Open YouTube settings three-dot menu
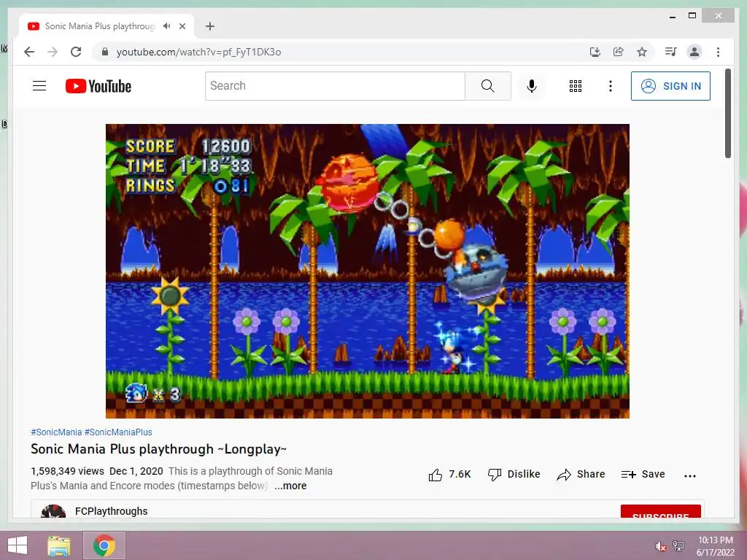The height and width of the screenshot is (560, 747). 611,86
